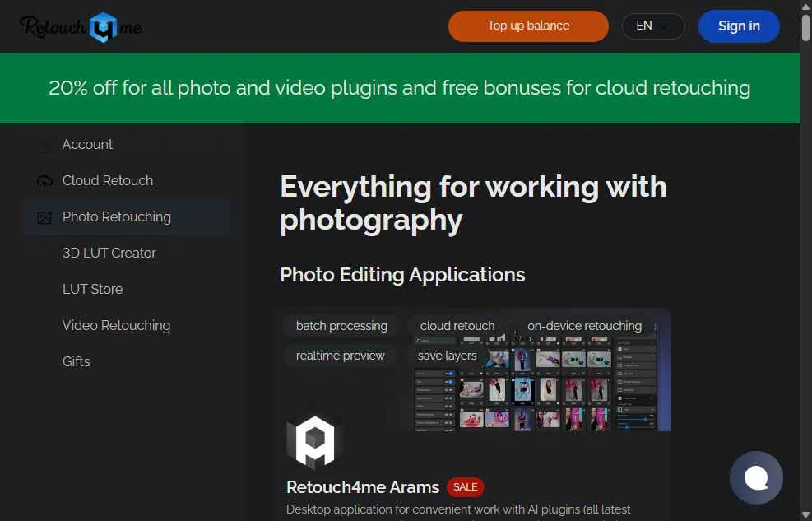Click the Photo Retouching image icon
812x521 pixels.
[x=44, y=217]
